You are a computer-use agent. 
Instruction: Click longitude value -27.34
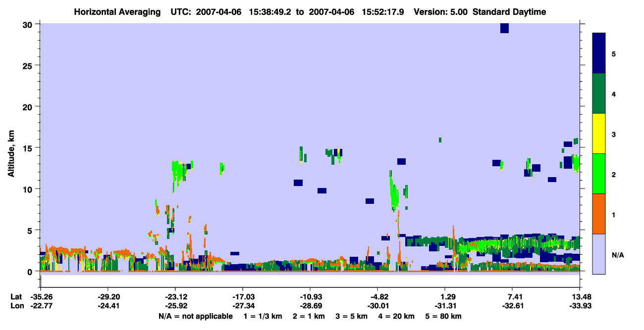click(x=242, y=306)
